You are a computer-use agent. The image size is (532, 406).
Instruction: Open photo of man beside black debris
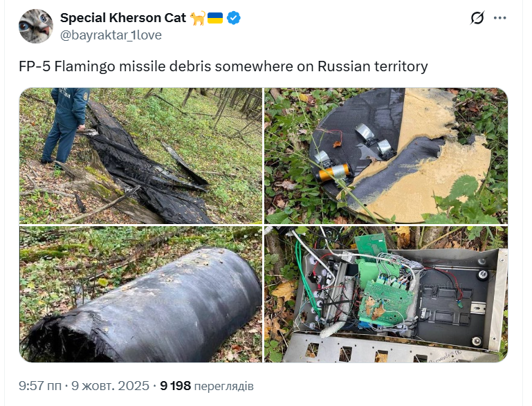[x=141, y=156]
